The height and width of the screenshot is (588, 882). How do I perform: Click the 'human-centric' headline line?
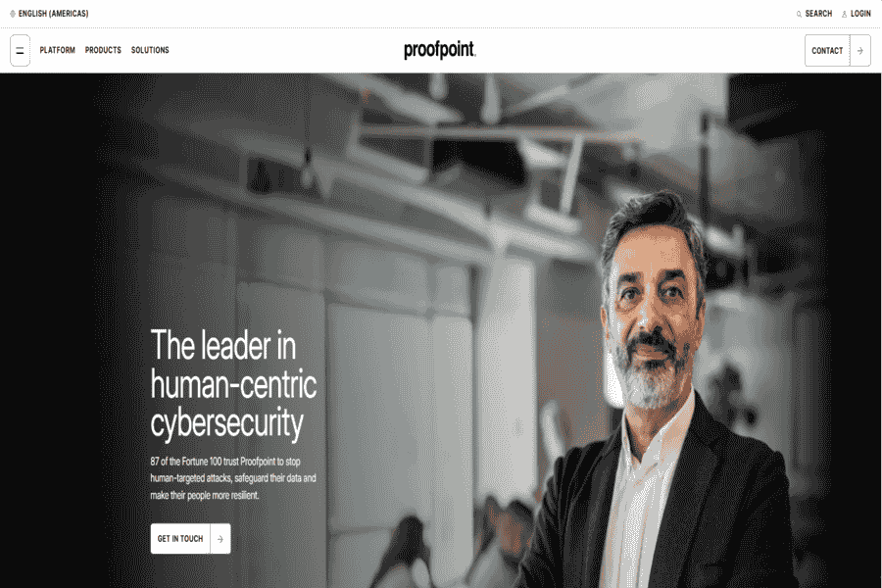[x=233, y=384]
